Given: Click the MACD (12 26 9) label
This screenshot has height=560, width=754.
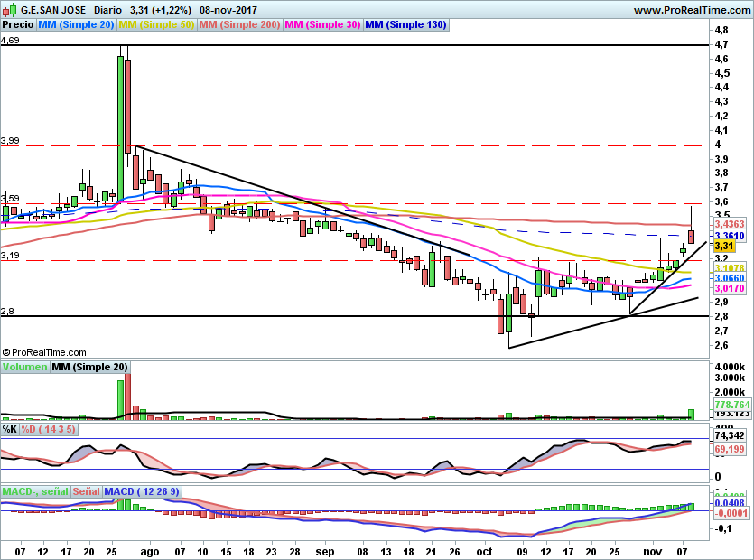Looking at the screenshot, I should [x=142, y=491].
